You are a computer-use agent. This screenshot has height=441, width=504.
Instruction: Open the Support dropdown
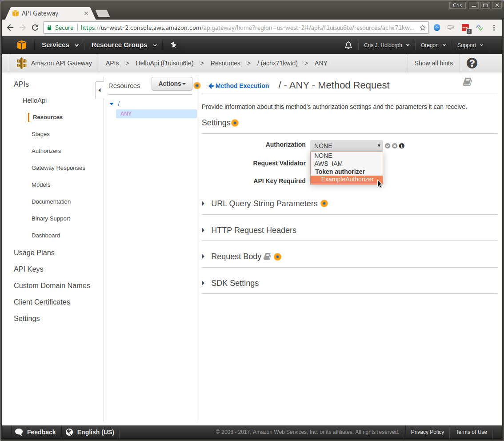470,45
